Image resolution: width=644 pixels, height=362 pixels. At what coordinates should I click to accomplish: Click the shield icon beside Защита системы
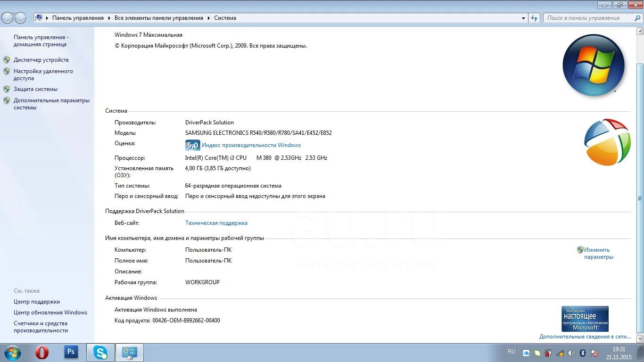7,89
